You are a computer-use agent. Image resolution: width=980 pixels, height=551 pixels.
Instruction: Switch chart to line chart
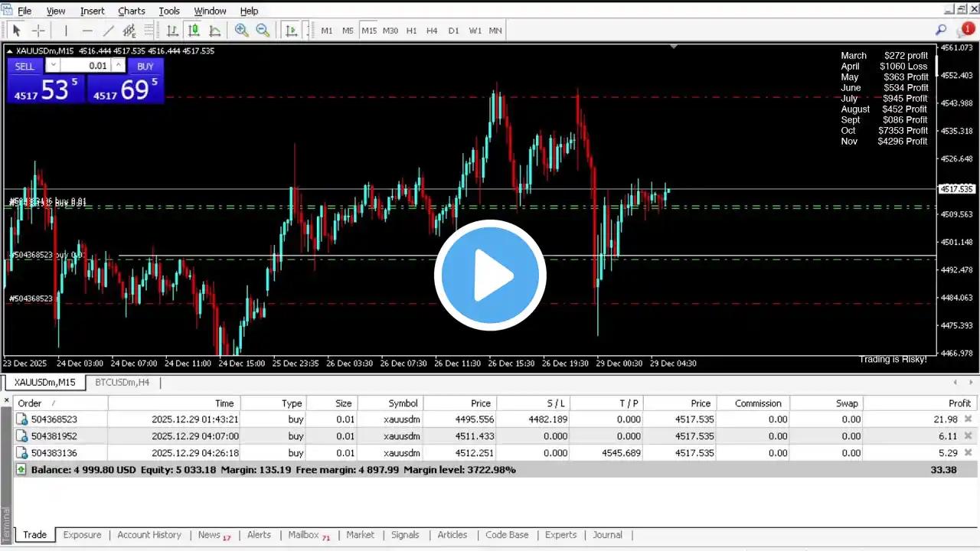click(x=215, y=31)
